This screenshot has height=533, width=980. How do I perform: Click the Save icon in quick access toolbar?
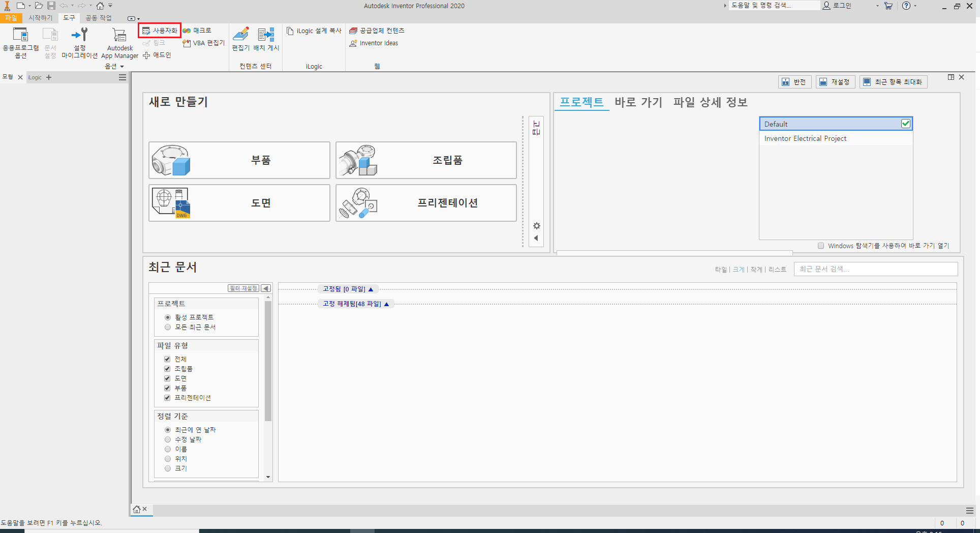(x=51, y=6)
